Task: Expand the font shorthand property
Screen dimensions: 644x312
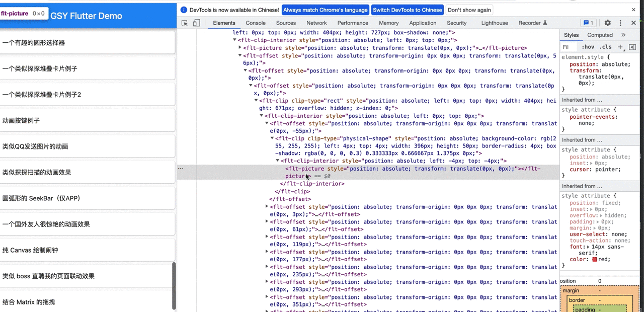Action: tap(588, 247)
